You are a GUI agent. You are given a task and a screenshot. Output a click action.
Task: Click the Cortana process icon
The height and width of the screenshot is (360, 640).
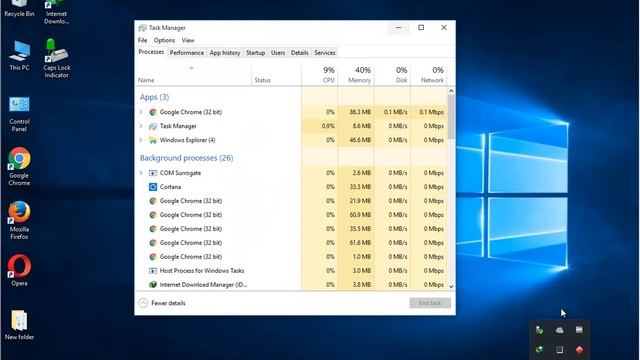pyautogui.click(x=153, y=187)
